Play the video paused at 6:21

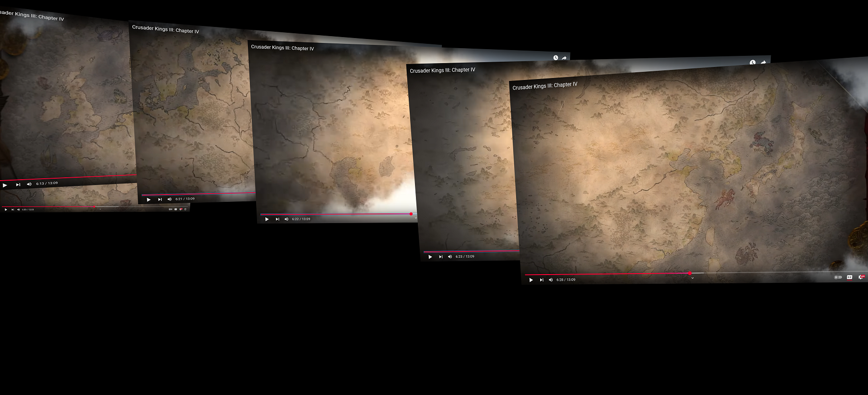tap(148, 199)
